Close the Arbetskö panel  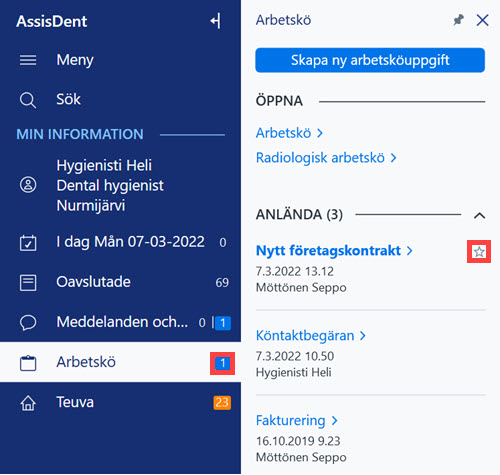click(482, 20)
